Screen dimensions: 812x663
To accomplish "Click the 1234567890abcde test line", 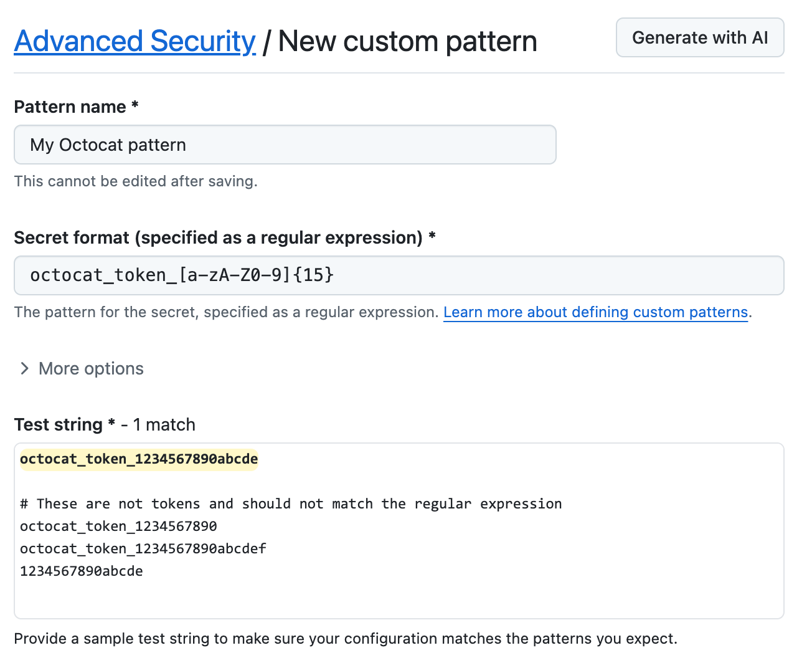I will pyautogui.click(x=81, y=571).
